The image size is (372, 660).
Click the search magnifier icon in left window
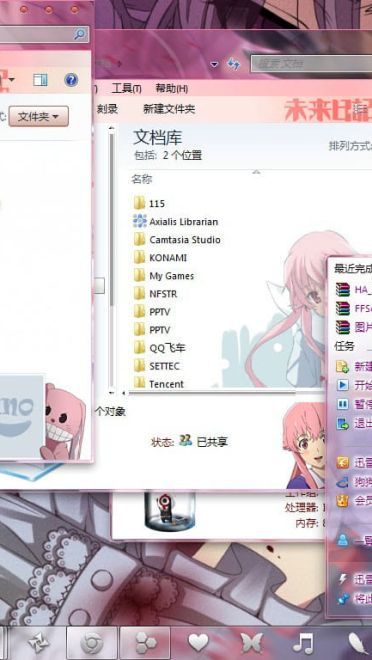79,35
